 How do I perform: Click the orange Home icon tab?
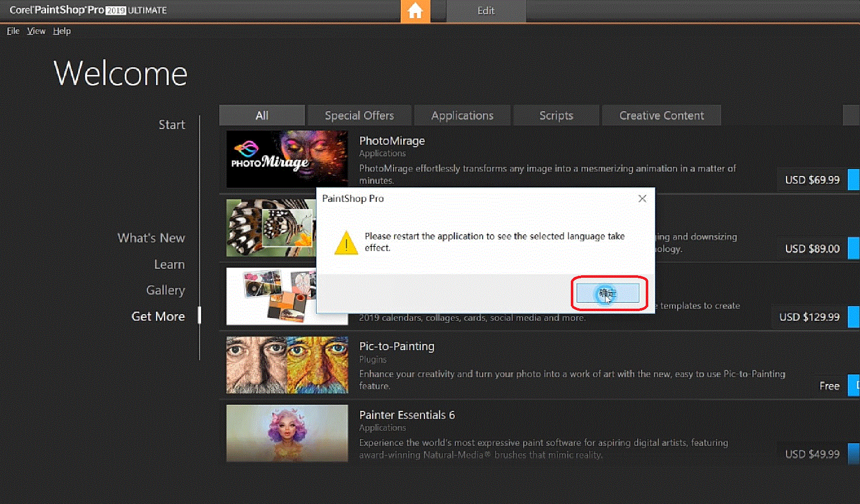(415, 11)
